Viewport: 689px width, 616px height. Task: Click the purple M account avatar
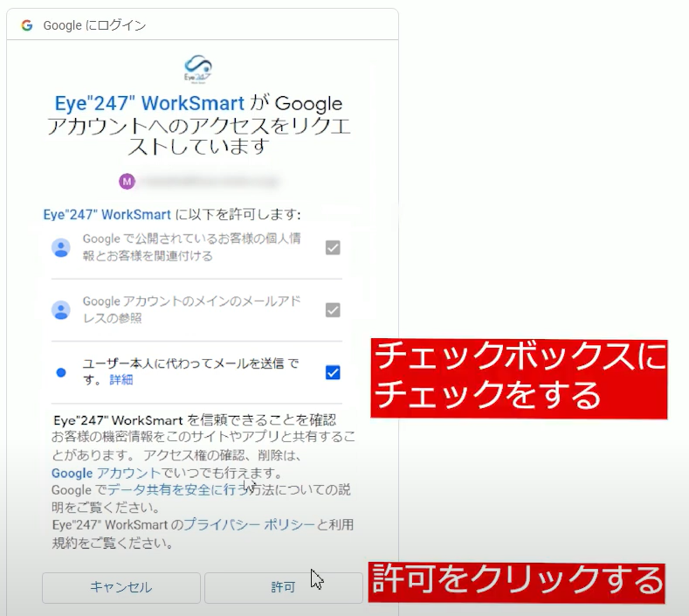(x=127, y=181)
